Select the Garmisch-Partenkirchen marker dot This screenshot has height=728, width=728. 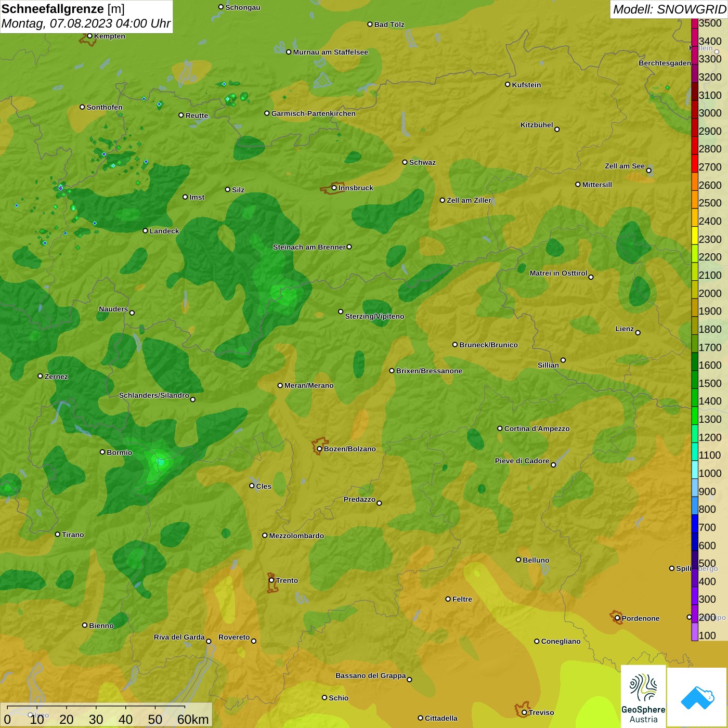(267, 113)
